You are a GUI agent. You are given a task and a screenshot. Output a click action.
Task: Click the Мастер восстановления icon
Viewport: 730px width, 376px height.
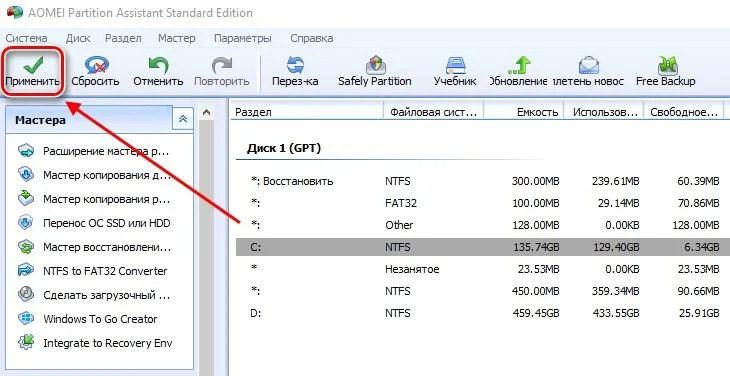pyautogui.click(x=26, y=247)
